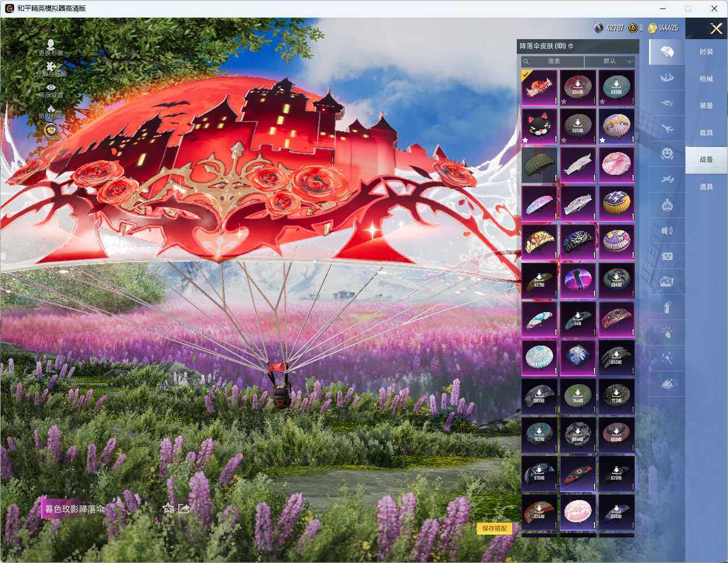Screen dimensions: 728x563
Task: Select the black cat parachute skin
Action: coord(539,126)
